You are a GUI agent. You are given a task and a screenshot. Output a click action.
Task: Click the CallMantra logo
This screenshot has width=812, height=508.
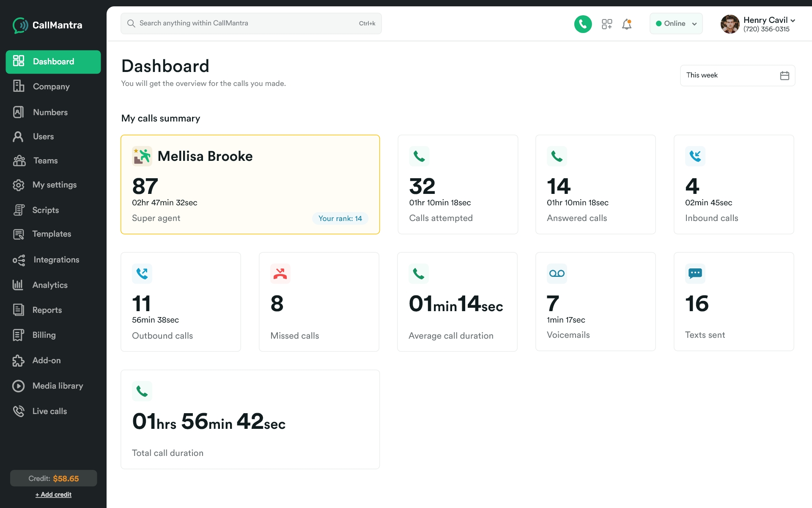[x=47, y=25]
